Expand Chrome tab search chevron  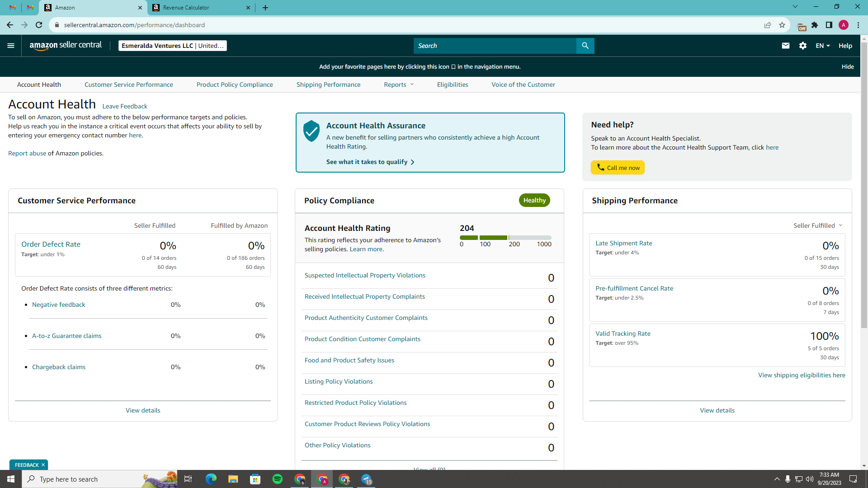[795, 7]
